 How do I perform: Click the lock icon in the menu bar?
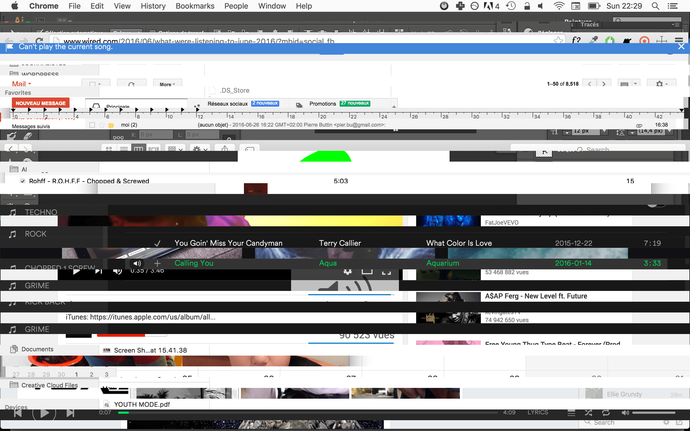527,6
